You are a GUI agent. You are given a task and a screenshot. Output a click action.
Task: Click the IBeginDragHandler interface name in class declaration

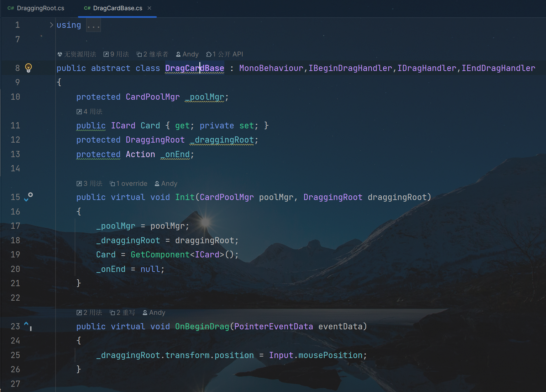pyautogui.click(x=350, y=68)
